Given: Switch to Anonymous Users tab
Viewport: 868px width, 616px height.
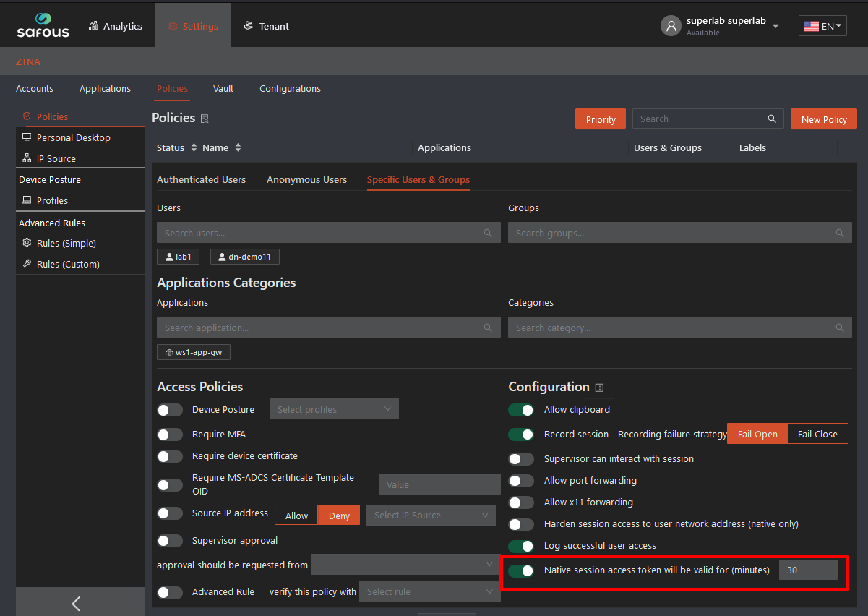Looking at the screenshot, I should 306,179.
